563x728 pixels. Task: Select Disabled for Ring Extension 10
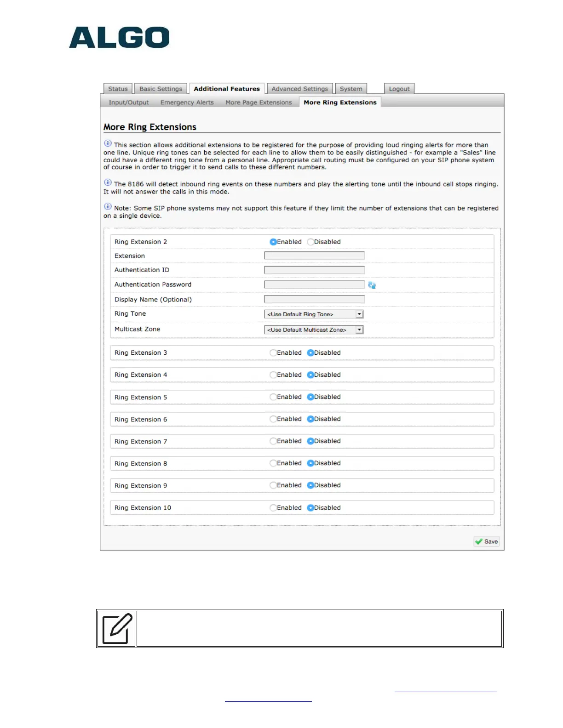click(310, 507)
